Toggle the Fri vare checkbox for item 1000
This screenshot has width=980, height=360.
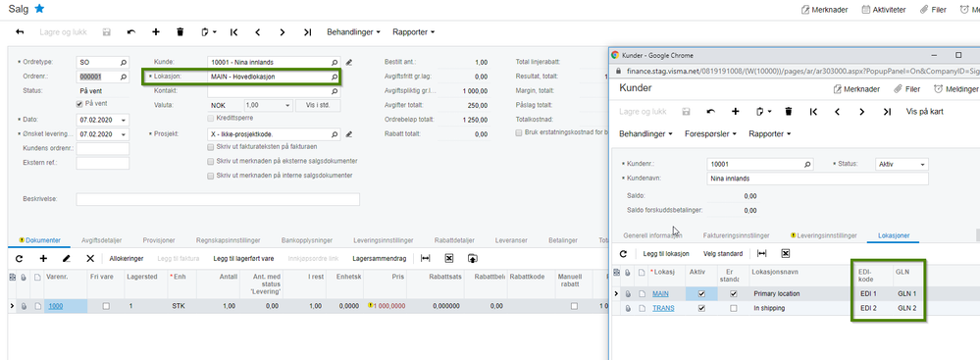[x=106, y=306]
